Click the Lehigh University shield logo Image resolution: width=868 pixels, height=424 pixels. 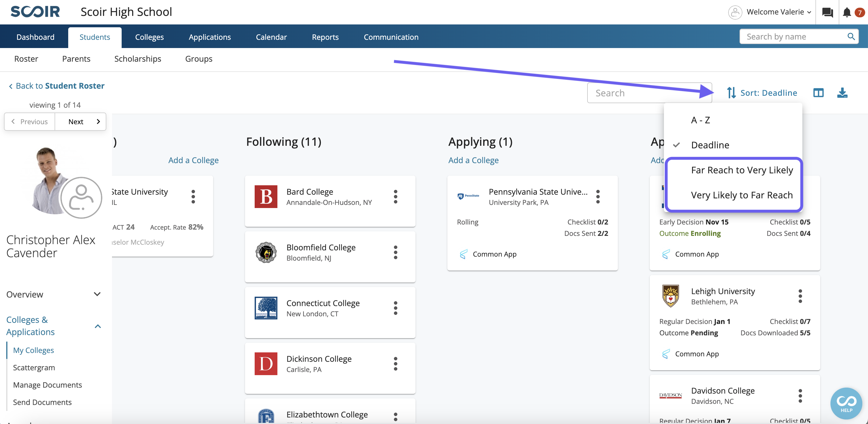pyautogui.click(x=670, y=296)
